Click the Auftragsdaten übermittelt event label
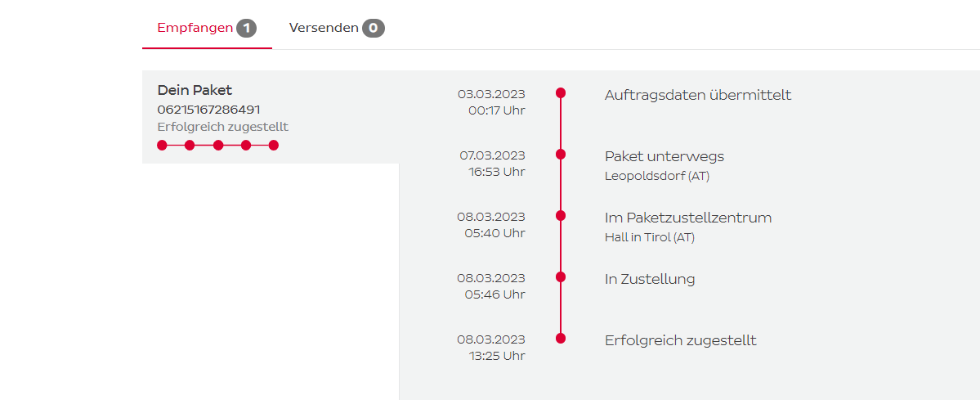Viewport: 980px width, 400px height. (x=698, y=95)
